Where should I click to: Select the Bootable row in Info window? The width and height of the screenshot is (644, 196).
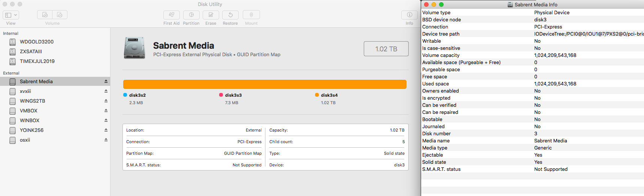tap(532, 119)
